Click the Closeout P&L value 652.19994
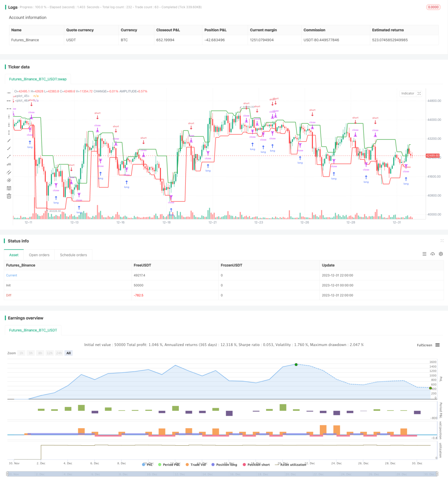This screenshot has height=484, width=448. 165,40
